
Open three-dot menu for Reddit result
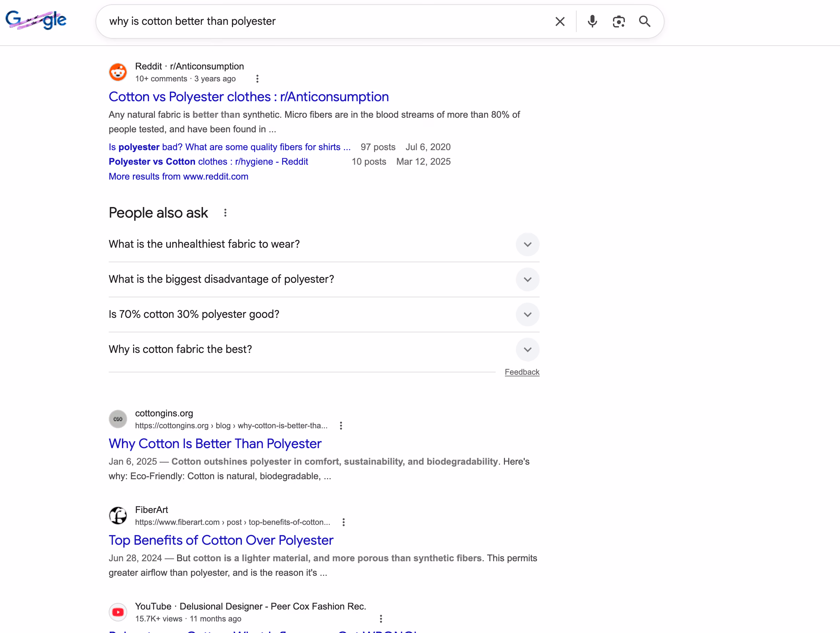click(257, 79)
